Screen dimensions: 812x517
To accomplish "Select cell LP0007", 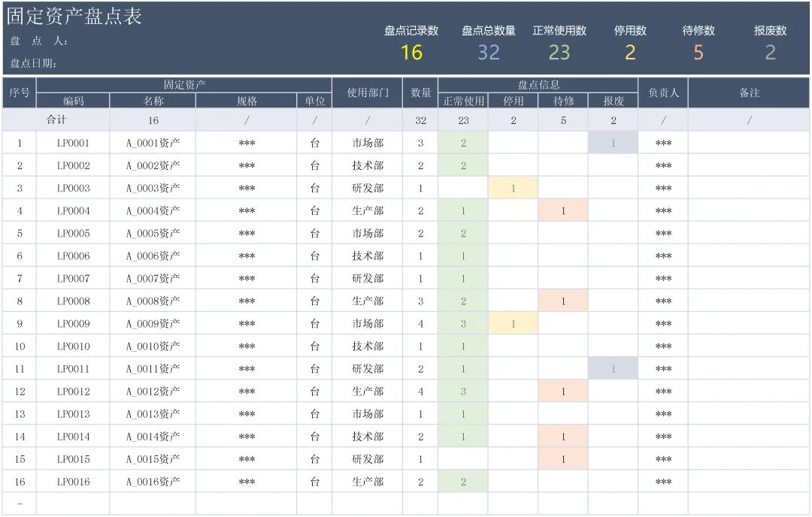I will [x=73, y=279].
